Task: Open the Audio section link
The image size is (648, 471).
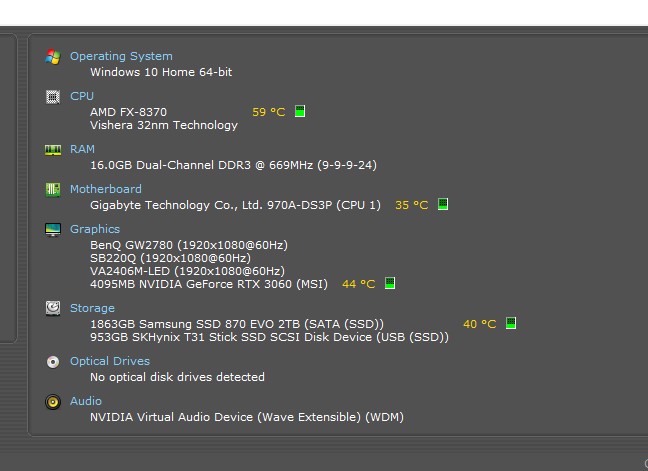Action: point(86,401)
